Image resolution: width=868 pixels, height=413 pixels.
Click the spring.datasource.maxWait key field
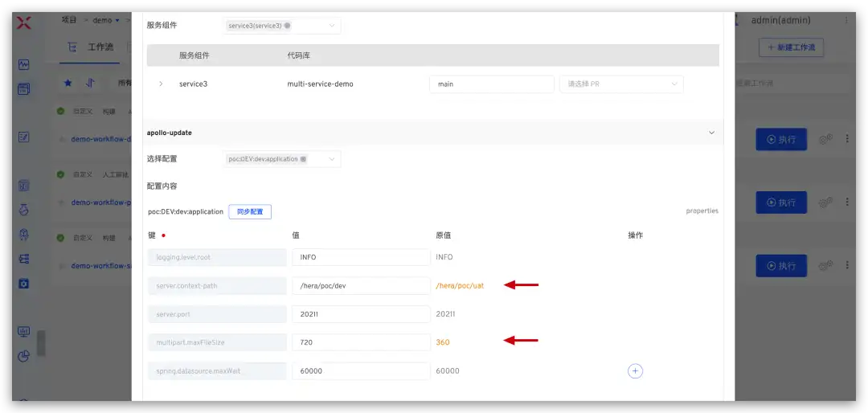click(217, 371)
